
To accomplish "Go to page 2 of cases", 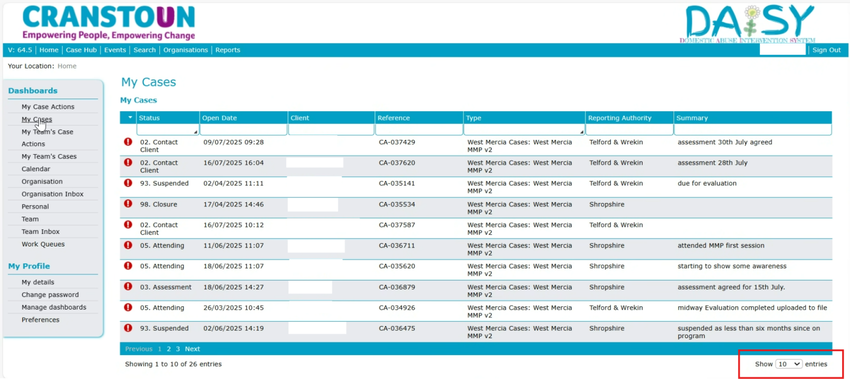I will (169, 349).
